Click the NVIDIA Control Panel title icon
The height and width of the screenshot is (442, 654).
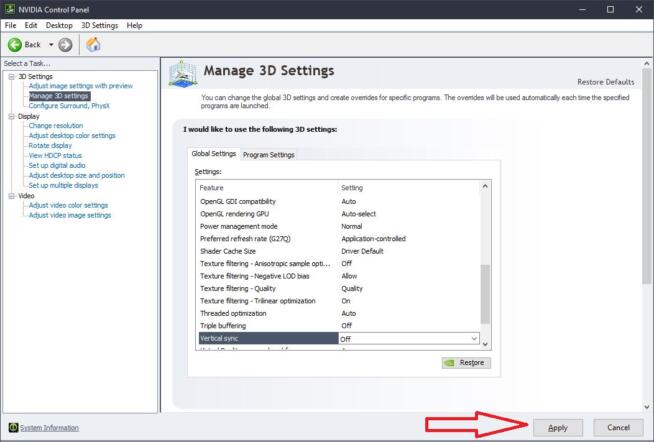(10, 9)
